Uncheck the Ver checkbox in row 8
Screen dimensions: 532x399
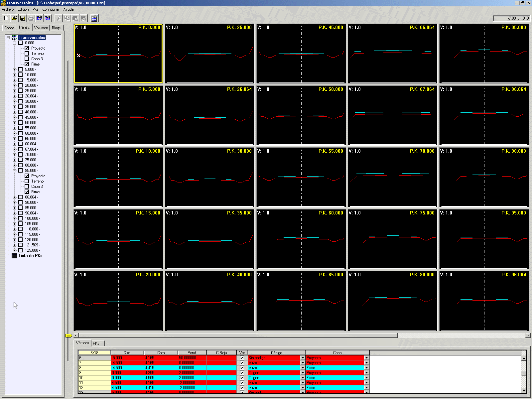tap(242, 368)
